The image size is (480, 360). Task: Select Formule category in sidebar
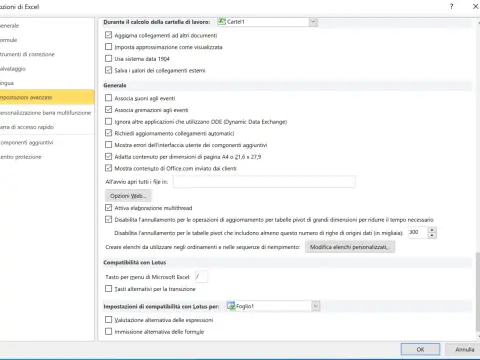(x=47, y=40)
